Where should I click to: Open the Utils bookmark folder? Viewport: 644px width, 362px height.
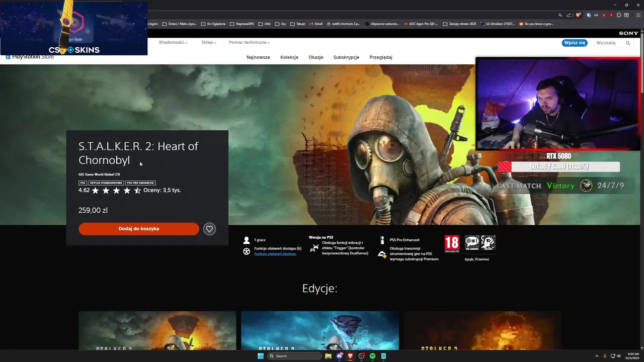click(x=264, y=24)
